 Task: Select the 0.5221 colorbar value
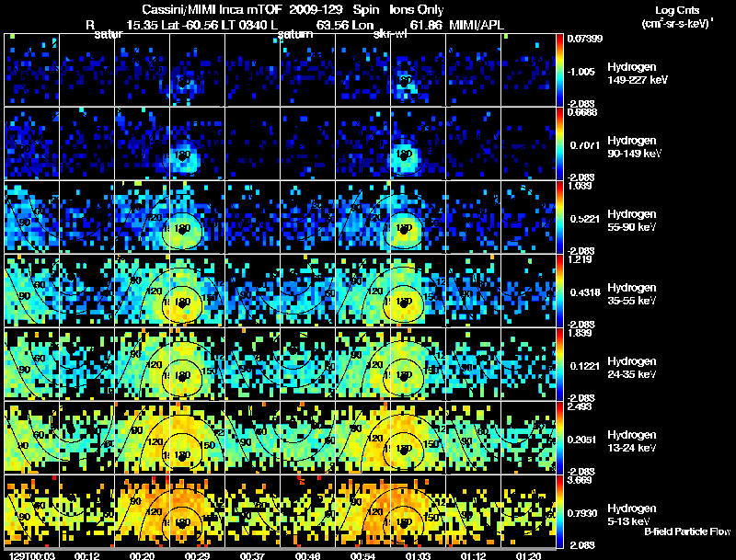[x=585, y=219]
